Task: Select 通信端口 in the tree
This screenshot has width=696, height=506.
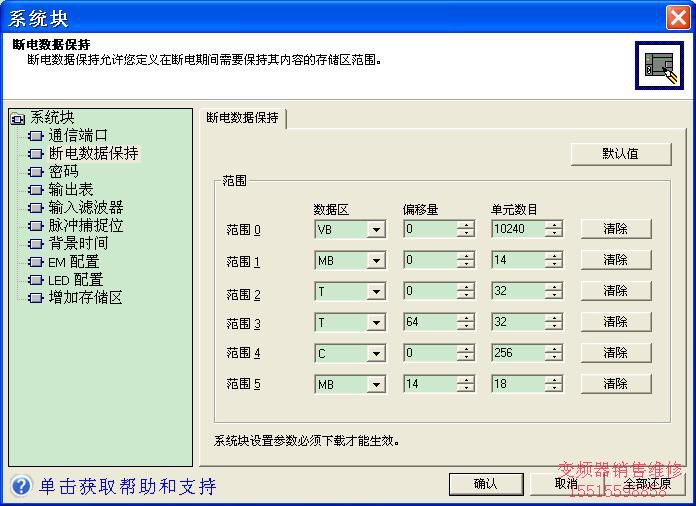Action: tap(77, 135)
